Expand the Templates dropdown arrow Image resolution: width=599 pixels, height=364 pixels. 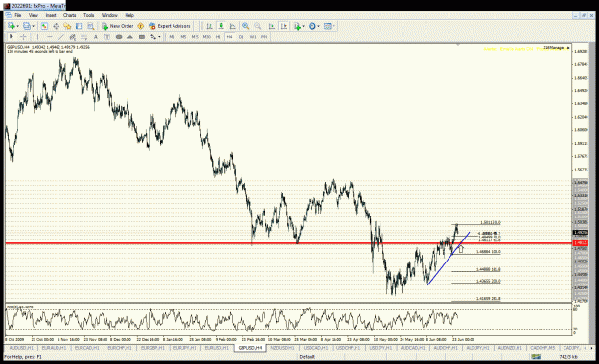click(x=334, y=26)
